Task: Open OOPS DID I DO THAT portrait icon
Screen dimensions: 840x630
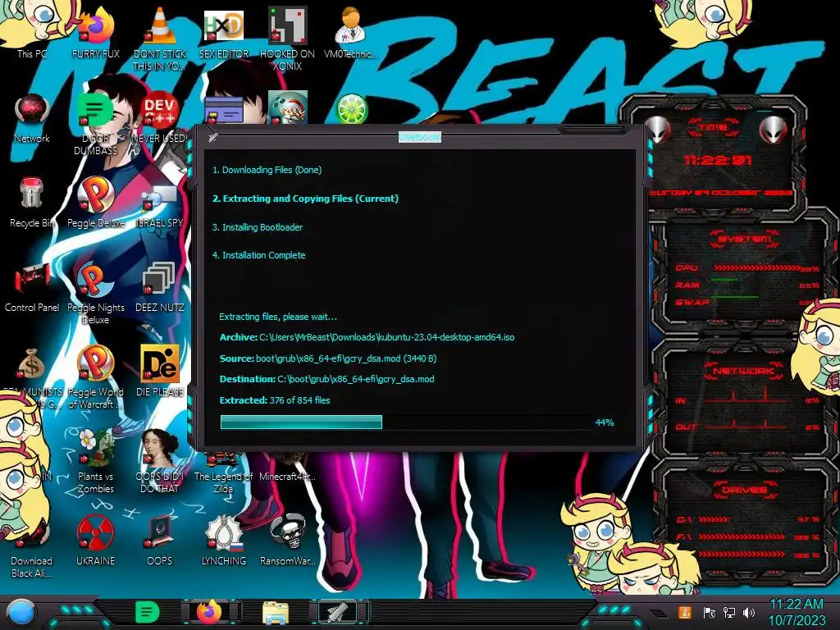Action: coord(160,461)
